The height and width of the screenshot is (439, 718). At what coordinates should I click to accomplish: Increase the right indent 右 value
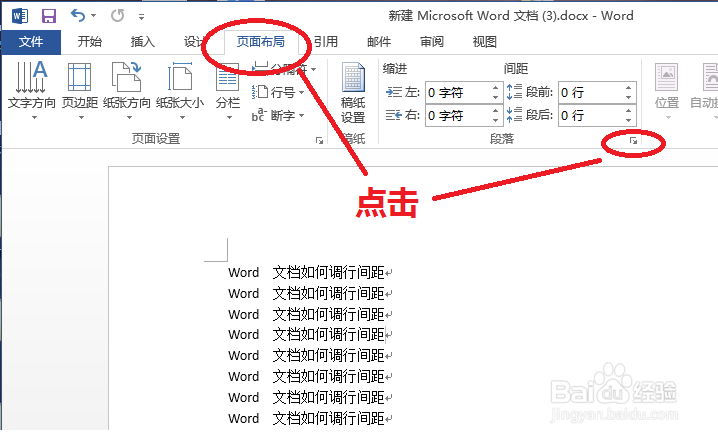point(495,110)
